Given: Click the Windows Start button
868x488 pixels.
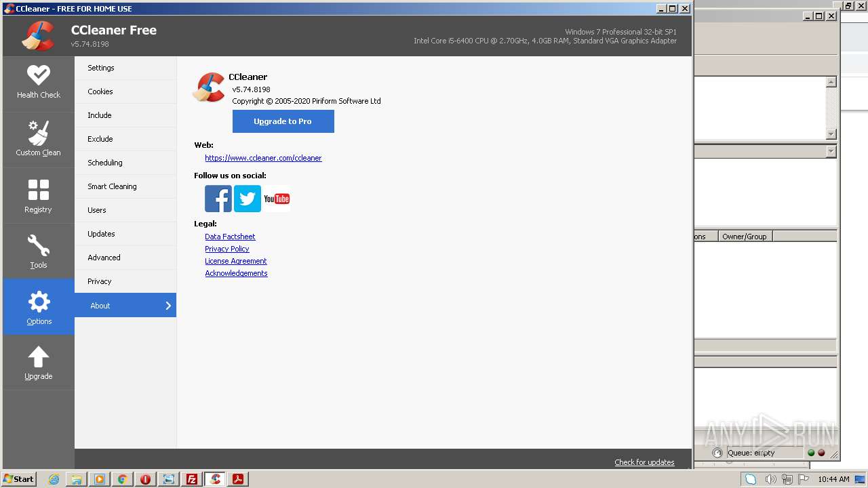Looking at the screenshot, I should pos(19,479).
